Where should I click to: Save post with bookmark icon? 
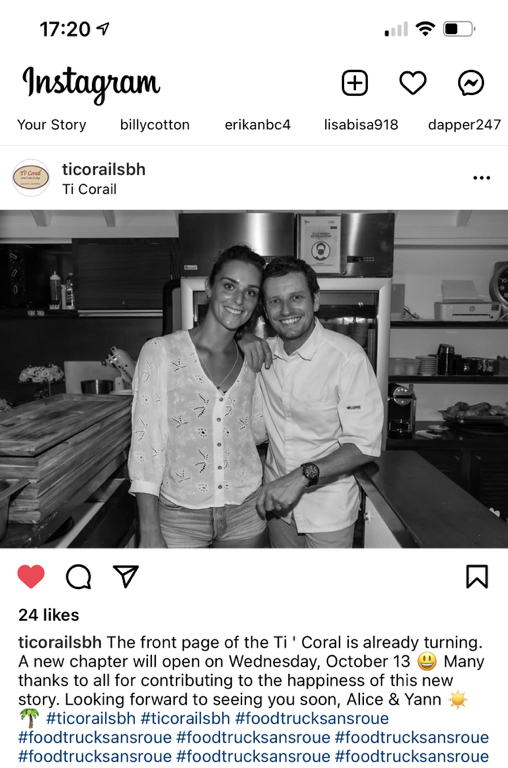coord(477,576)
